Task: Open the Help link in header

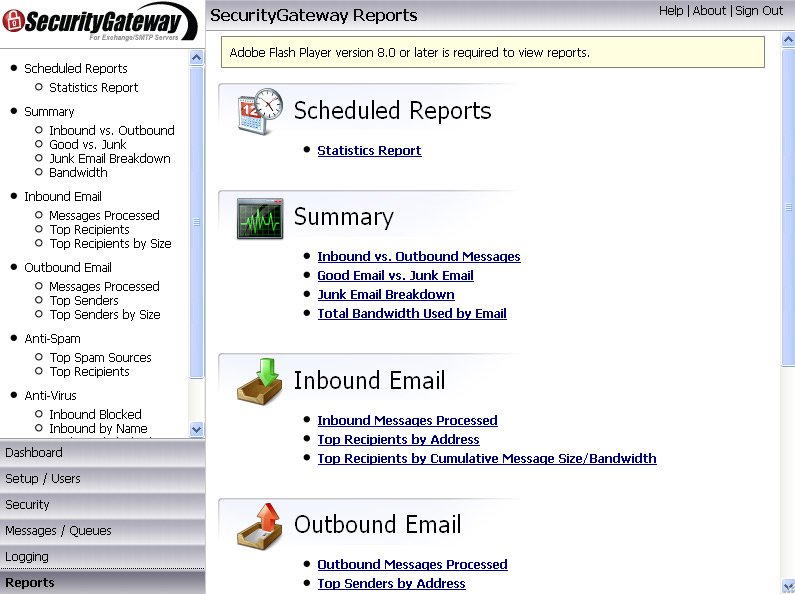Action: pos(671,11)
